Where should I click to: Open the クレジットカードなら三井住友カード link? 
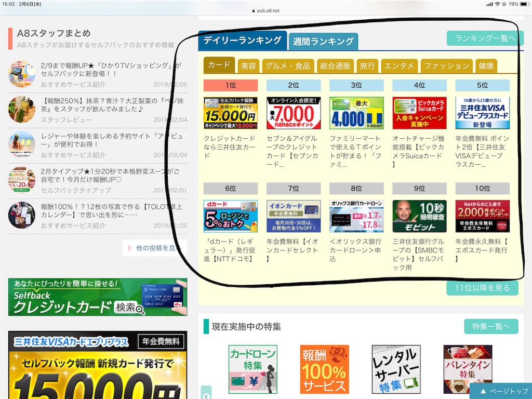(230, 147)
